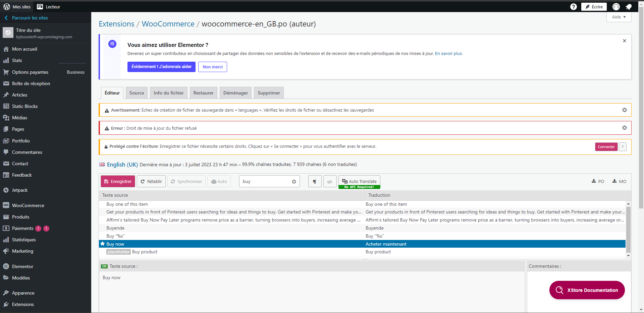Dismiss the backup warning notice
Screen dimensions: 644x313
pyautogui.click(x=624, y=110)
